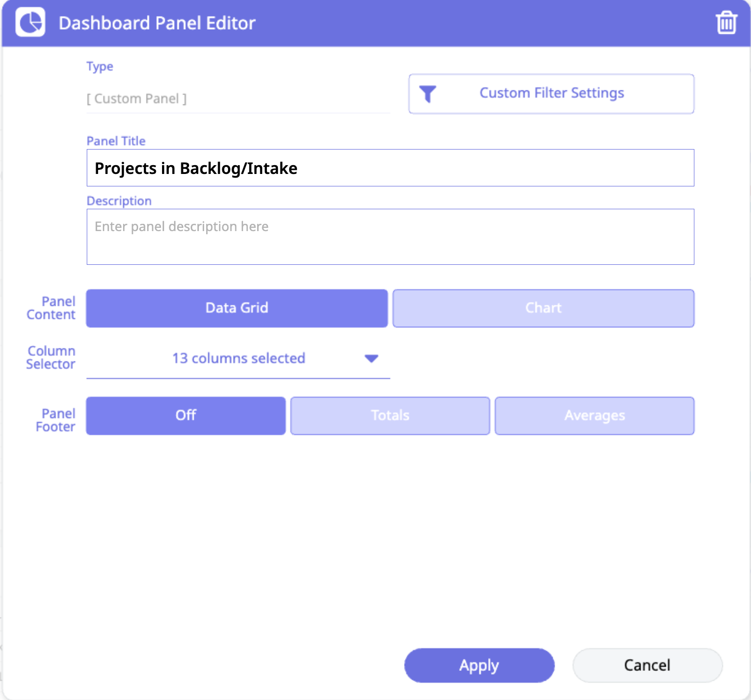Image resolution: width=751 pixels, height=700 pixels.
Task: Click into the Description text area
Action: 390,237
